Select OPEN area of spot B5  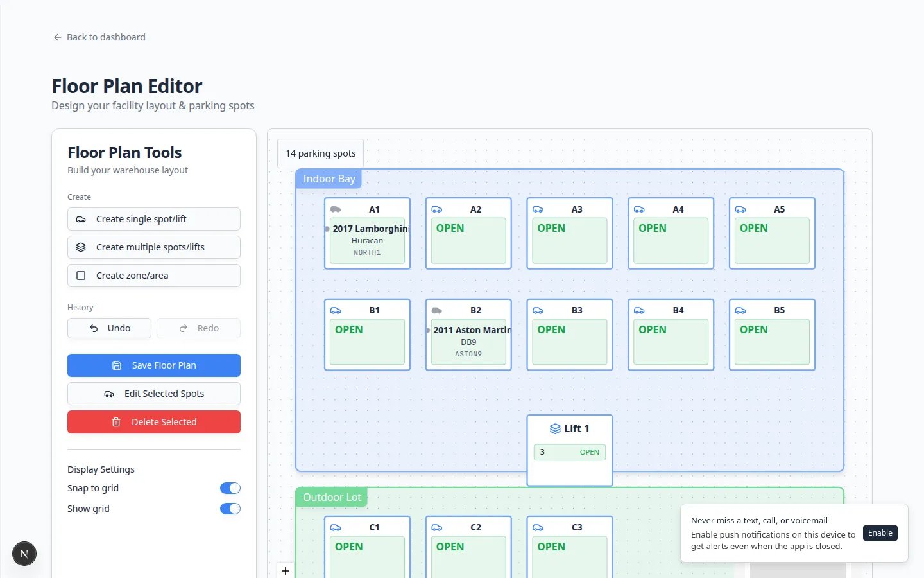pyautogui.click(x=772, y=342)
